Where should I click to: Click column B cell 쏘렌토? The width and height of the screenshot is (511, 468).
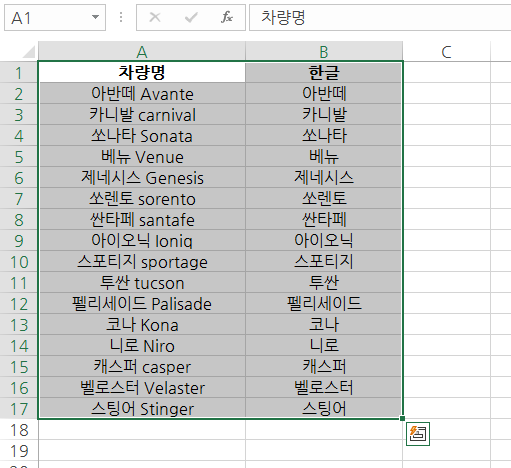(x=324, y=198)
